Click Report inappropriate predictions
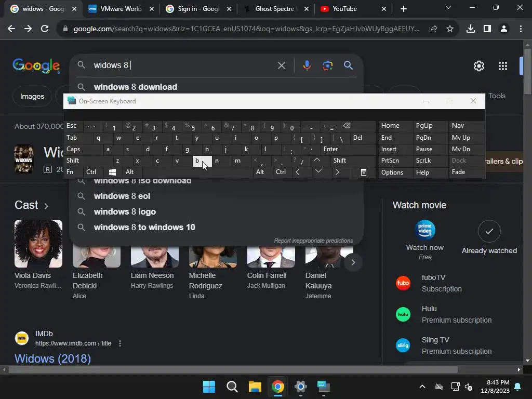The height and width of the screenshot is (399, 532). [313, 241]
